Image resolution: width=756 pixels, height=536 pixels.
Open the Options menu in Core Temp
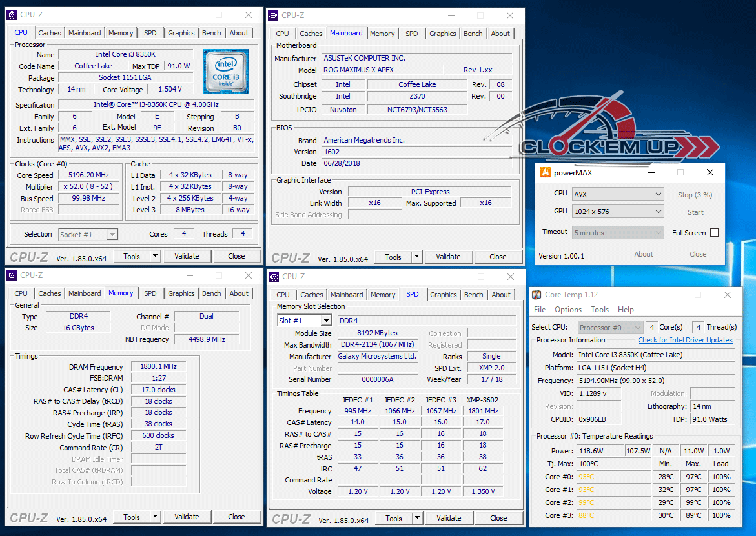pos(568,310)
